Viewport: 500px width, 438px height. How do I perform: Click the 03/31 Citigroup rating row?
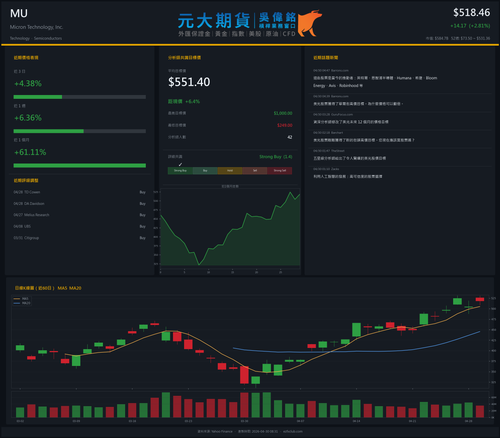(x=80, y=238)
